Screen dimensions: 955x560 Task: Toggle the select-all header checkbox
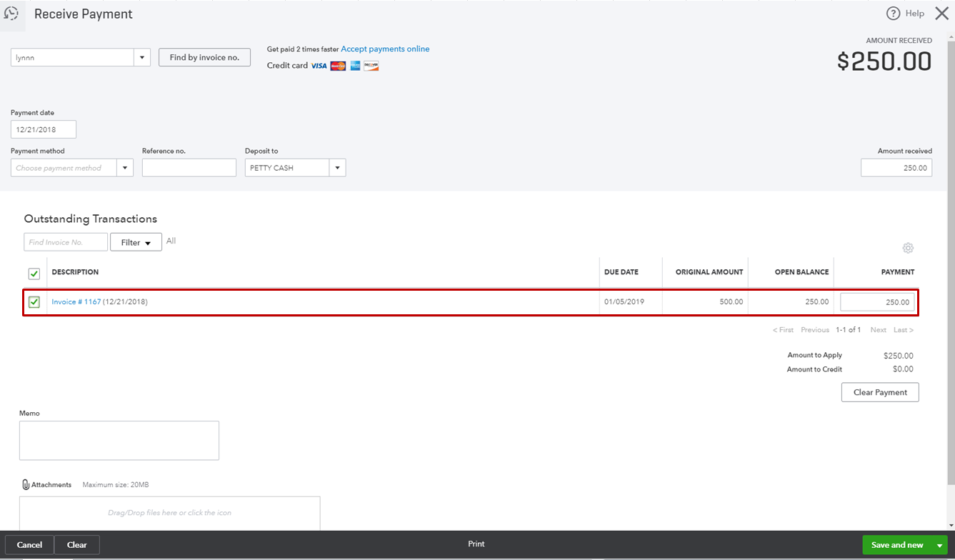[34, 274]
